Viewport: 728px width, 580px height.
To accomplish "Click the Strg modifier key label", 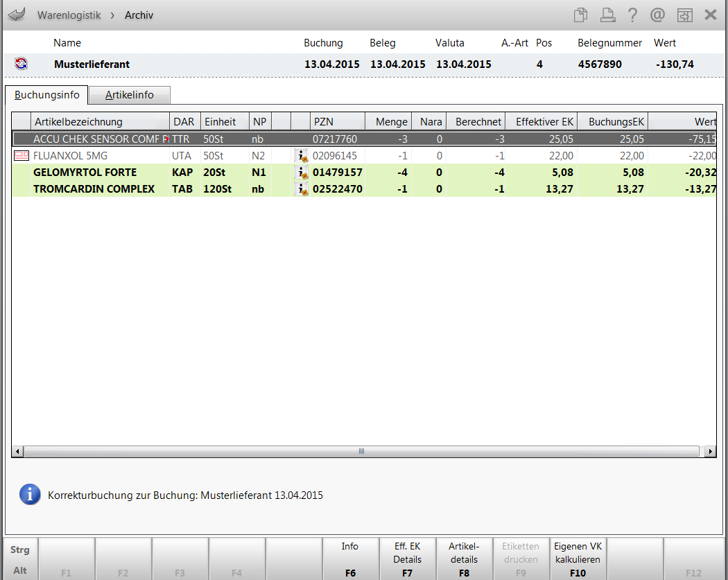I will [x=20, y=550].
